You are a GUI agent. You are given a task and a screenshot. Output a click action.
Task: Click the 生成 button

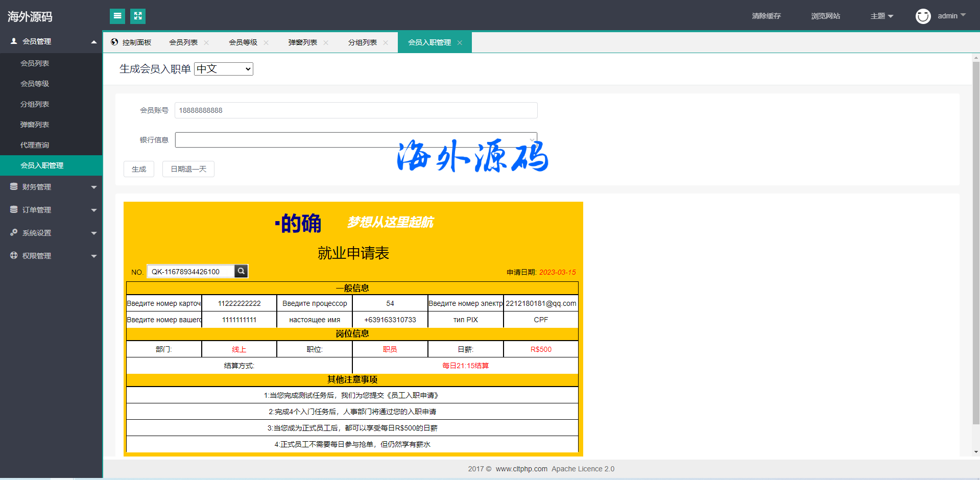coord(139,169)
